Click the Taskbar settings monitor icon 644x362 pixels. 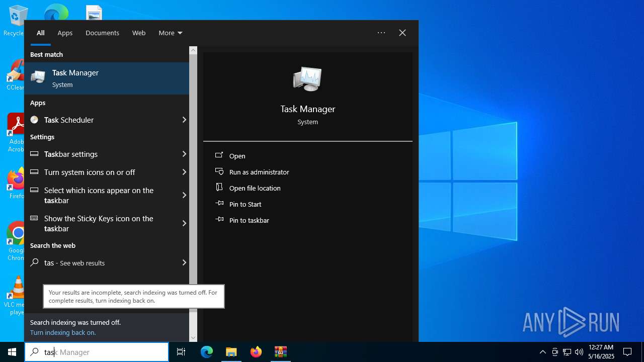(34, 154)
